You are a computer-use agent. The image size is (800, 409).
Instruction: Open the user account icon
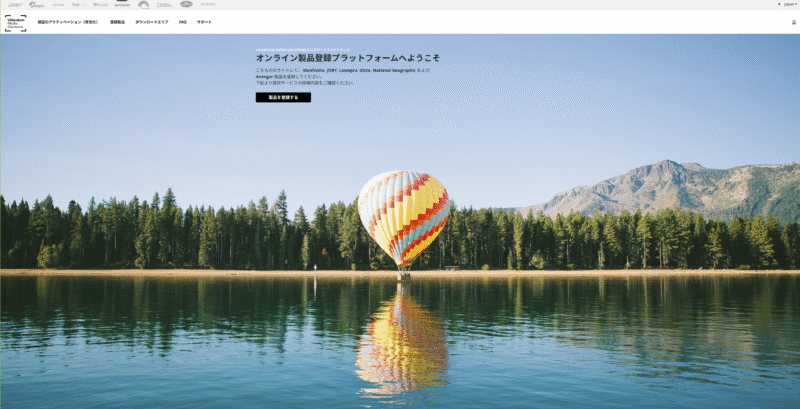(794, 22)
